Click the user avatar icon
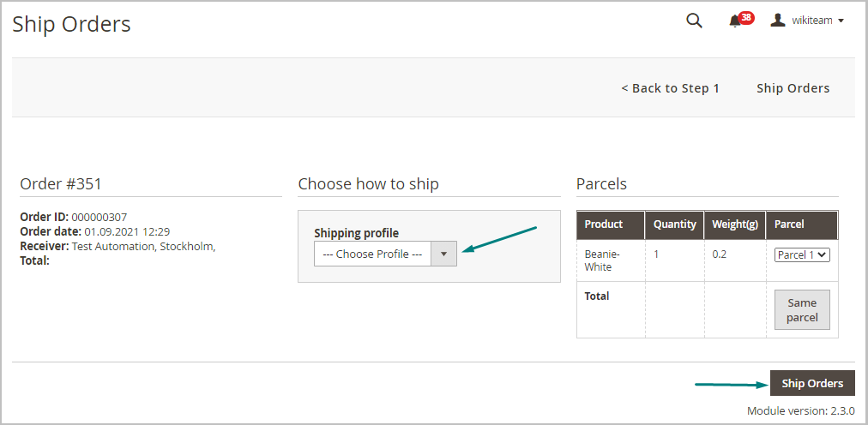 pyautogui.click(x=778, y=21)
